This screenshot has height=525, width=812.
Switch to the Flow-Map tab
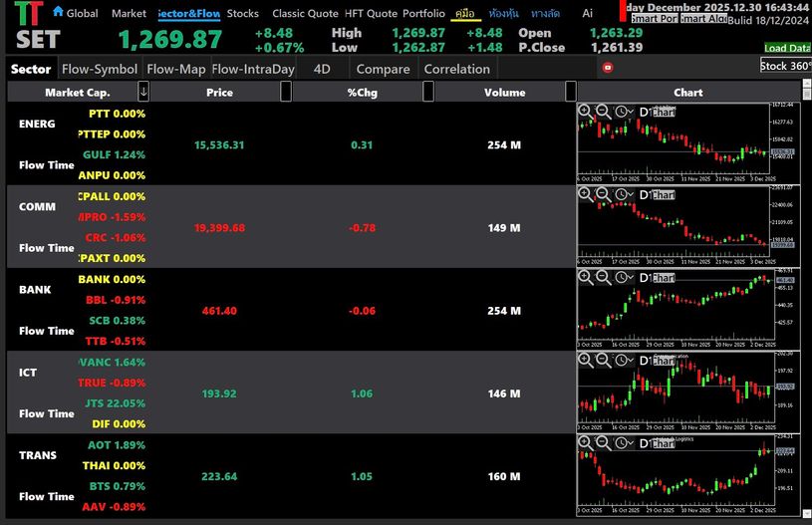[x=175, y=69]
